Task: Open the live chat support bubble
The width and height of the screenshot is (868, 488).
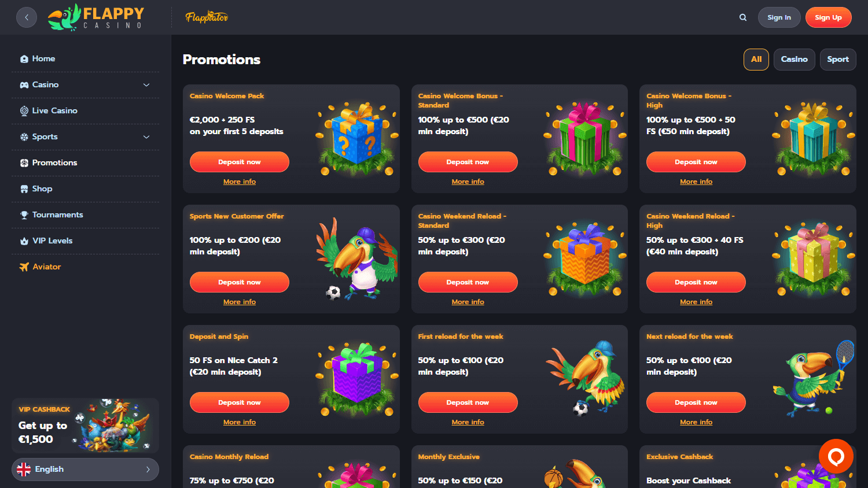Action: (836, 456)
